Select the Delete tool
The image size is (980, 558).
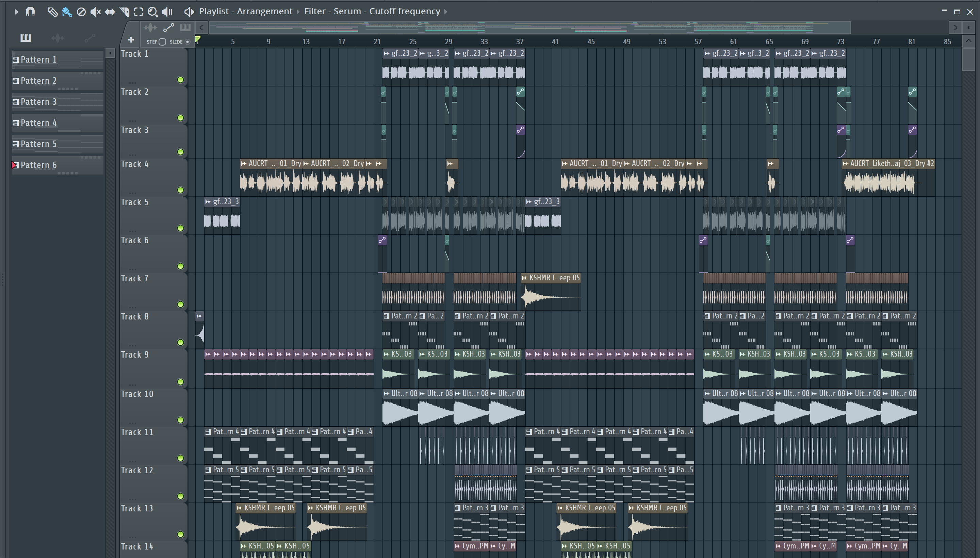(x=81, y=12)
